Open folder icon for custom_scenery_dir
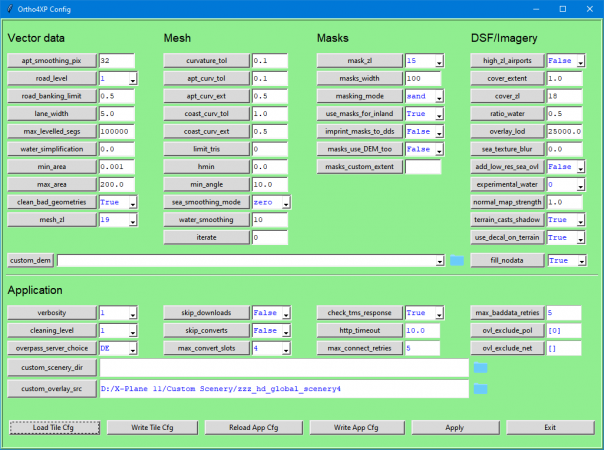The image size is (604, 450). [480, 368]
